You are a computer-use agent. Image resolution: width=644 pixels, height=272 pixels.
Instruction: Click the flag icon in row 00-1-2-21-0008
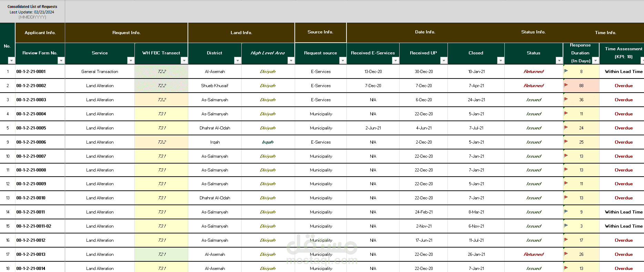click(566, 169)
